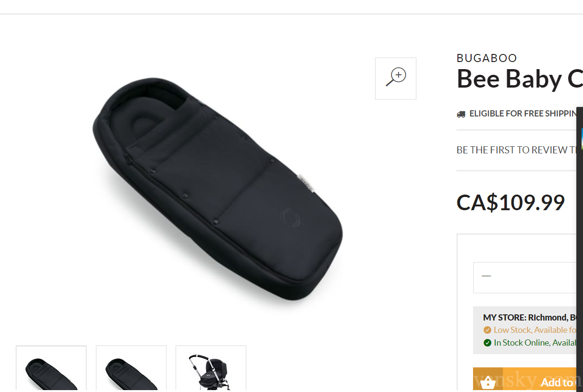Click the shopping basket icon
This screenshot has height=392, width=583.
coord(488,382)
